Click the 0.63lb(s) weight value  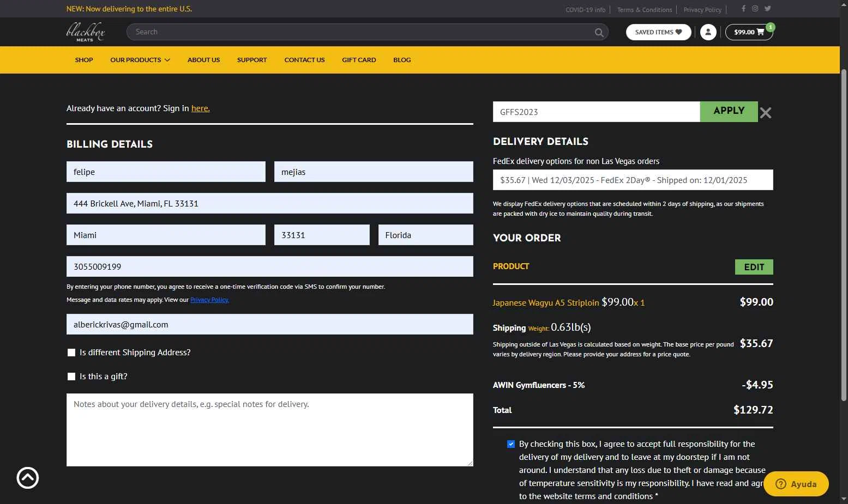coord(571,327)
